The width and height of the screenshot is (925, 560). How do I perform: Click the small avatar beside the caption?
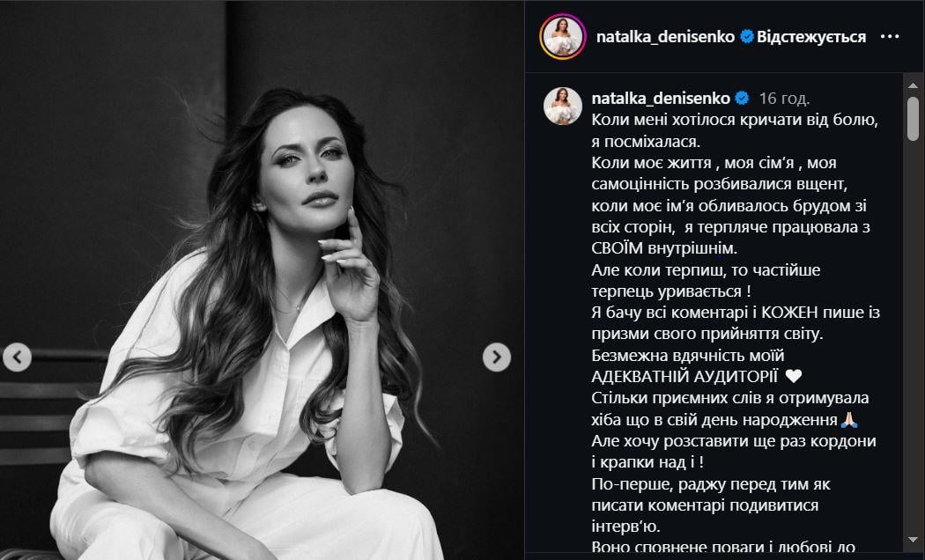[x=563, y=107]
